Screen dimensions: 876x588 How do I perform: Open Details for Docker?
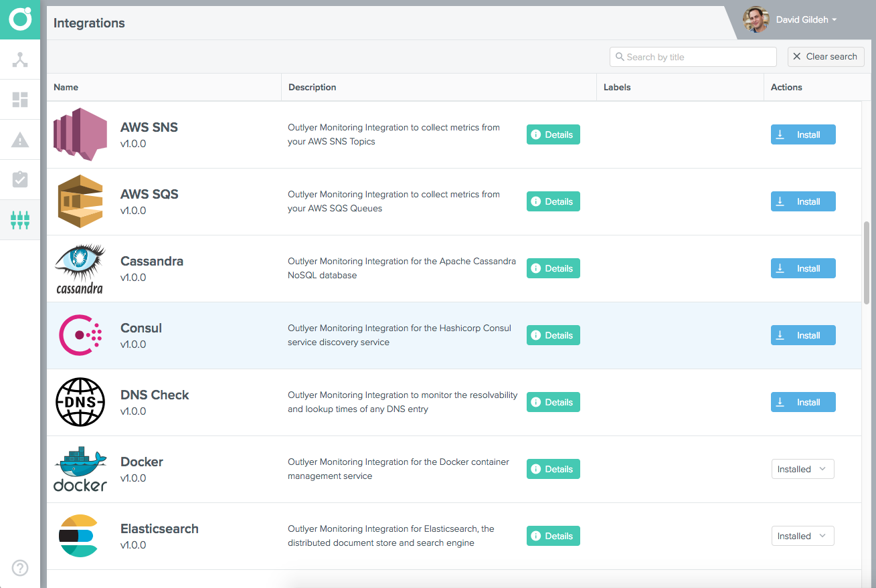[553, 469]
